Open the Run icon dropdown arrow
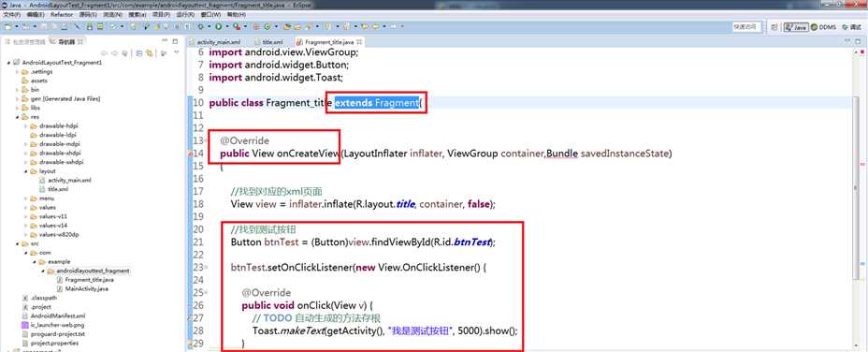The height and width of the screenshot is (352, 868). pyautogui.click(x=227, y=26)
